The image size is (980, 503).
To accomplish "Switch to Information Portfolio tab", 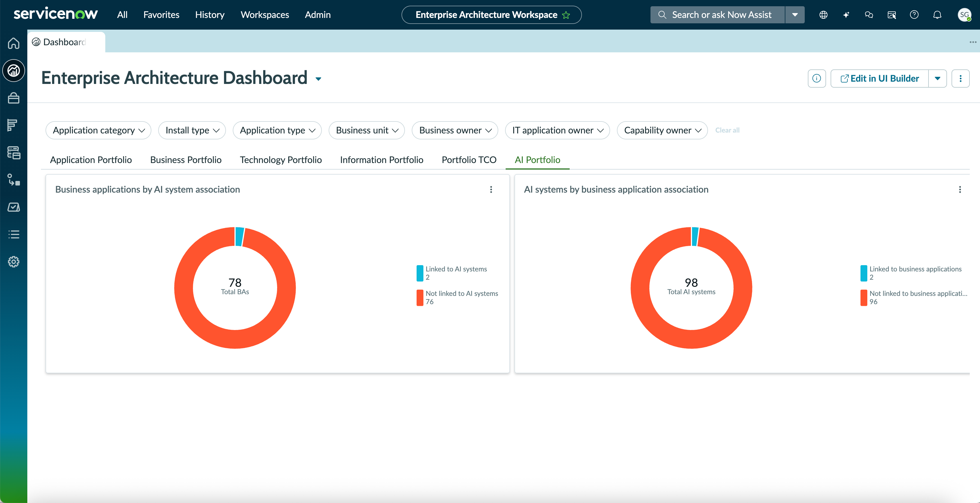I will pyautogui.click(x=382, y=160).
